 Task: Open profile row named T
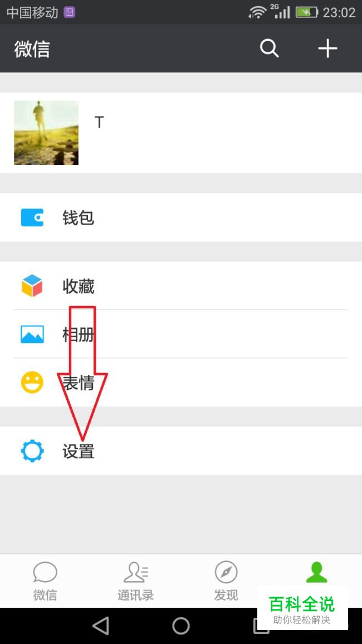click(181, 133)
